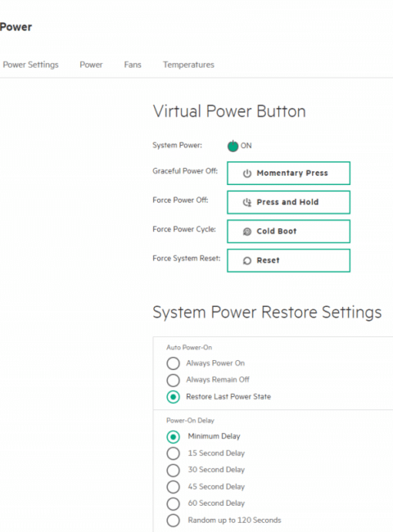Click Force Power Off label text
Screen dimensions: 393x532
click(180, 200)
